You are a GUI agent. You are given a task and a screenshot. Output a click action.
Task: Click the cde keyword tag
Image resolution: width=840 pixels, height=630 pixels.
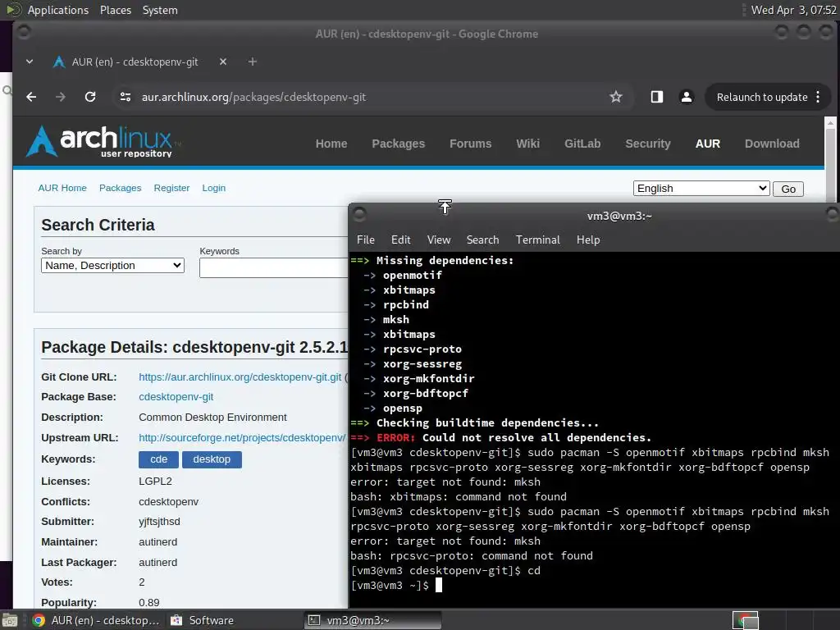pyautogui.click(x=158, y=459)
